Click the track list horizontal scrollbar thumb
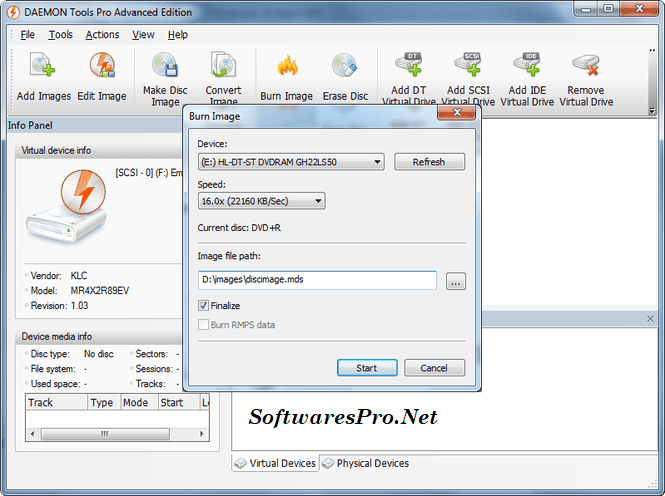Image resolution: width=665 pixels, height=496 pixels. (105, 434)
